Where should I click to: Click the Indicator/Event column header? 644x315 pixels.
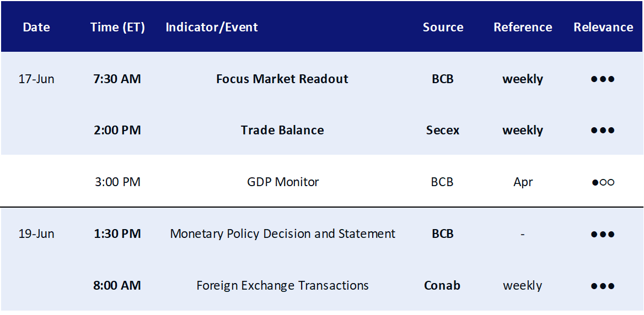212,27
